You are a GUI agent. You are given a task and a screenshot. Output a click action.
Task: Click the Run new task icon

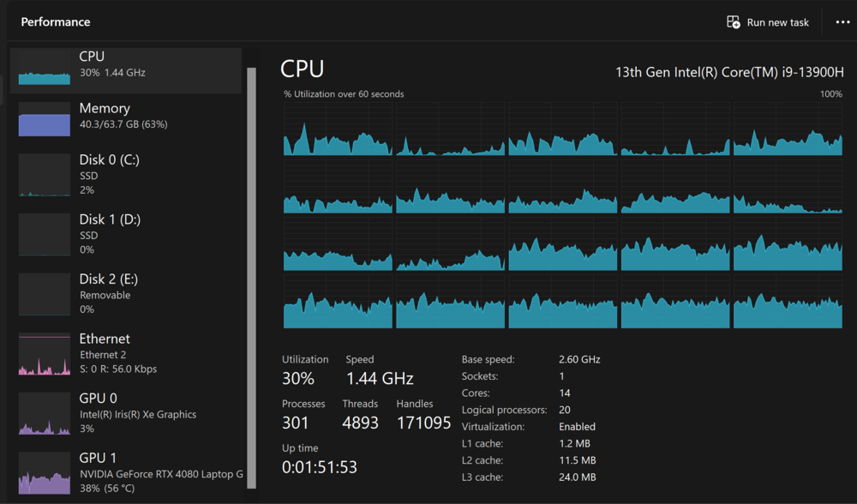(734, 22)
